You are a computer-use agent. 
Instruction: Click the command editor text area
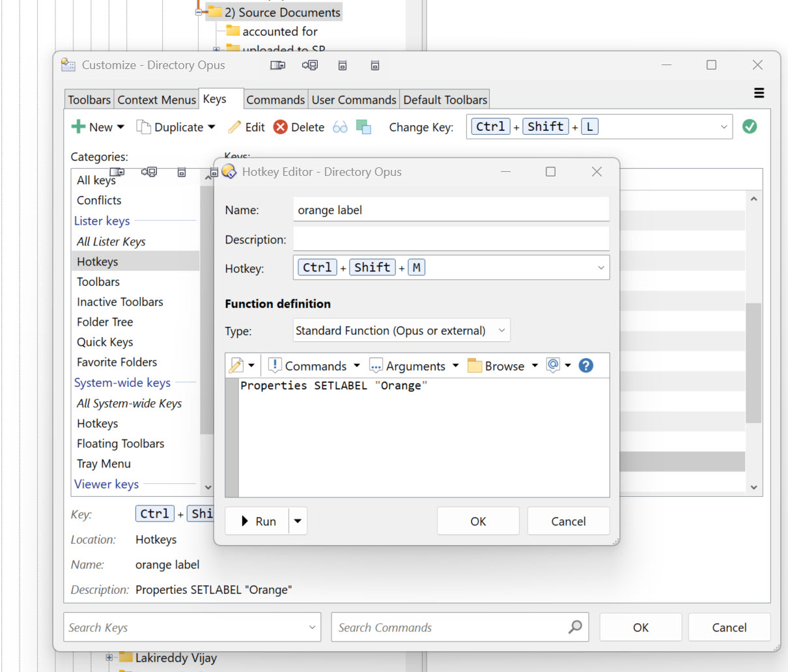coord(424,438)
